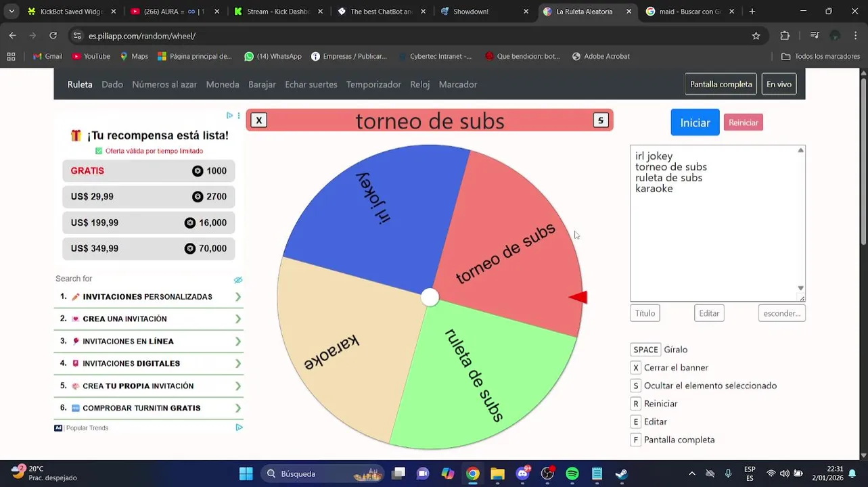Open notifications bell in system tray
Viewport: 868px width, 487px height.
[x=852, y=473]
